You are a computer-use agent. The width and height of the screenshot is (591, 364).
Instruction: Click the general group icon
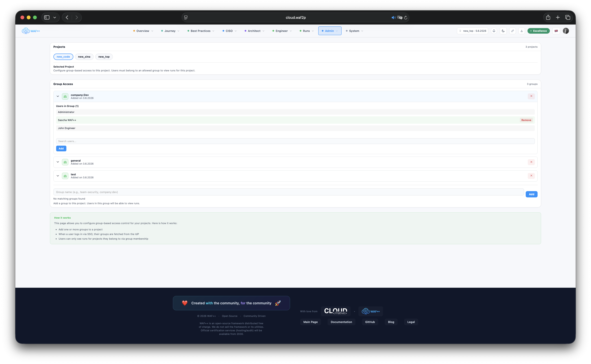coord(65,162)
